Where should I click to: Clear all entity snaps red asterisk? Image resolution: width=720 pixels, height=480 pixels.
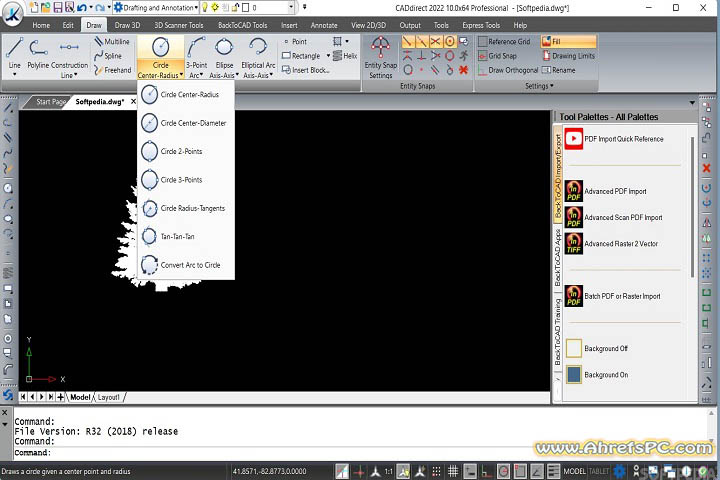coord(464,70)
